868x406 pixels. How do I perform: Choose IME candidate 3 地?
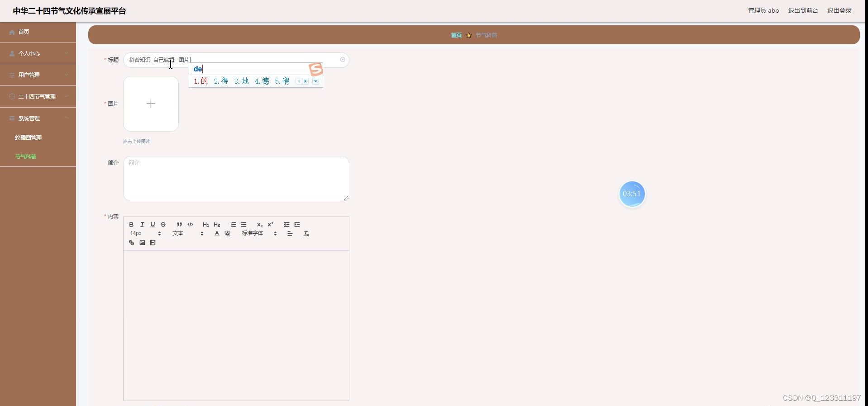[241, 81]
